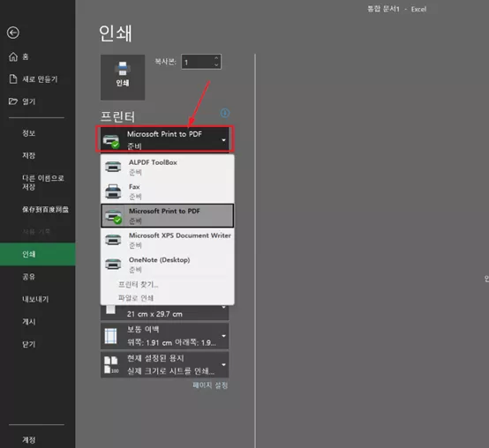
Task: Open the 공유 (Share) page
Action: [x=29, y=277]
